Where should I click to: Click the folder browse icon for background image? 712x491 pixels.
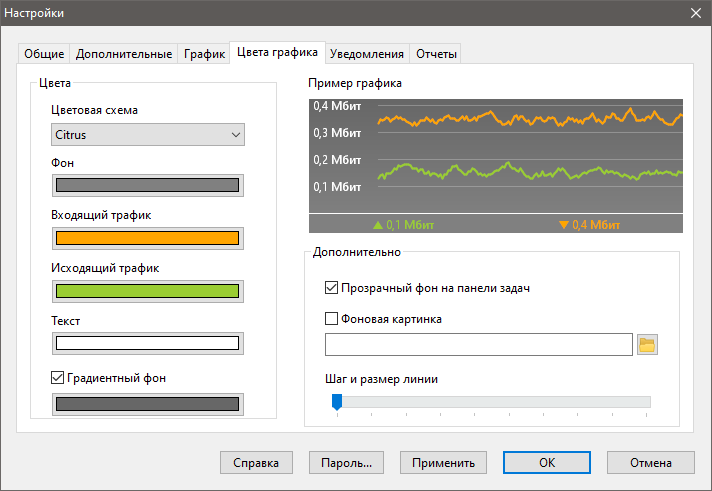click(x=647, y=345)
